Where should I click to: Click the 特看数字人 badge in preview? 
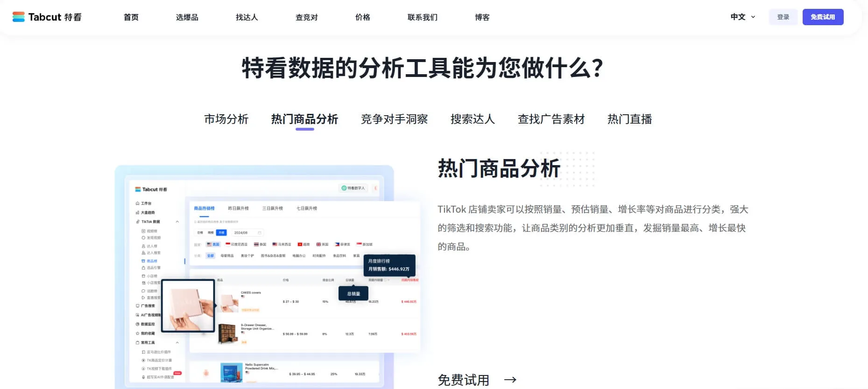pos(353,188)
